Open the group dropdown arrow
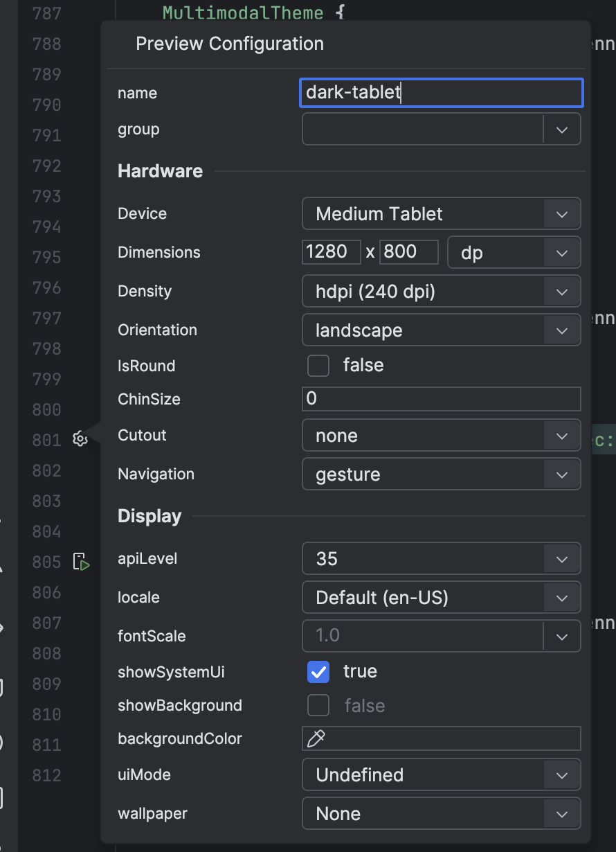This screenshot has width=616, height=852. click(561, 130)
